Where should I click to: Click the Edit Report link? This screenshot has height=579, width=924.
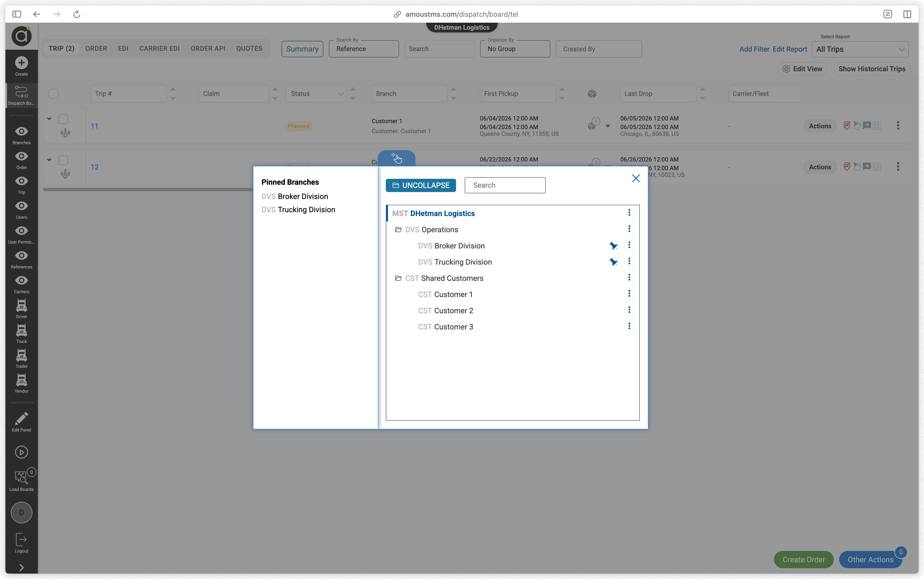point(789,49)
